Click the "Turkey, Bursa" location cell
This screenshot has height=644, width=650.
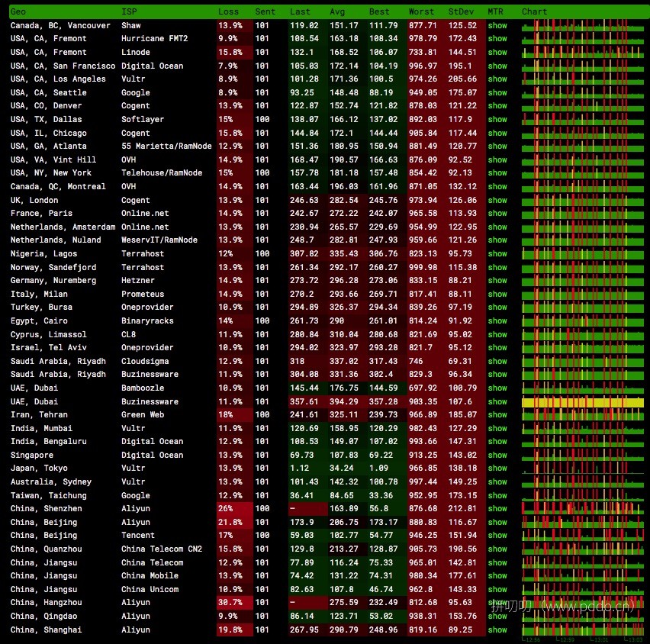coord(41,308)
